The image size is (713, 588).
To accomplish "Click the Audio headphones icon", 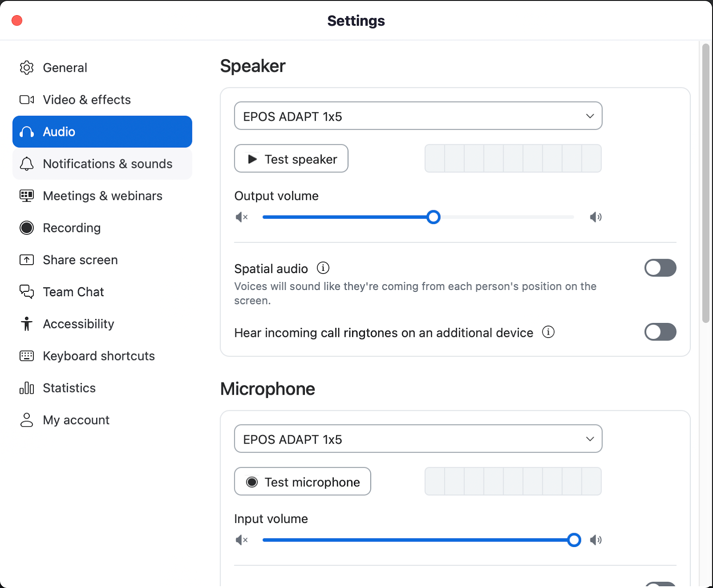I will (27, 132).
